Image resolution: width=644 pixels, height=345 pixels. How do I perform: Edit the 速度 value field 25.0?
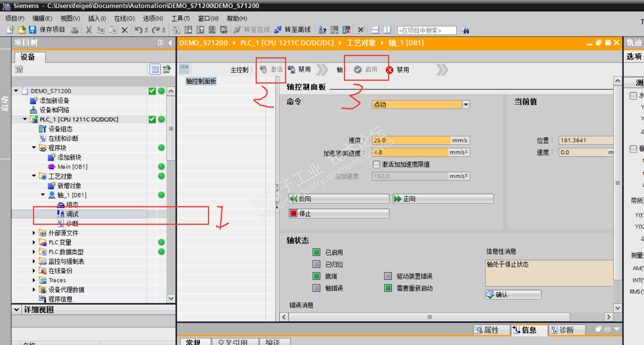click(x=411, y=140)
